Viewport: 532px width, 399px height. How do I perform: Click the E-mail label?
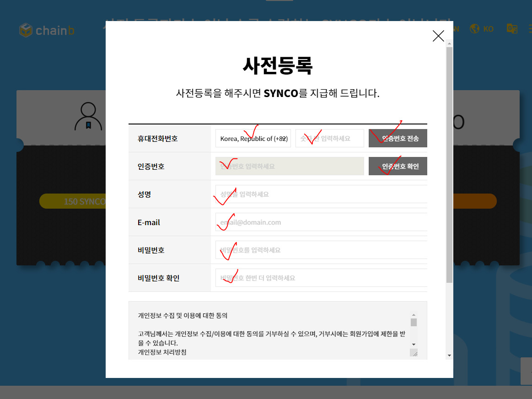coord(149,222)
